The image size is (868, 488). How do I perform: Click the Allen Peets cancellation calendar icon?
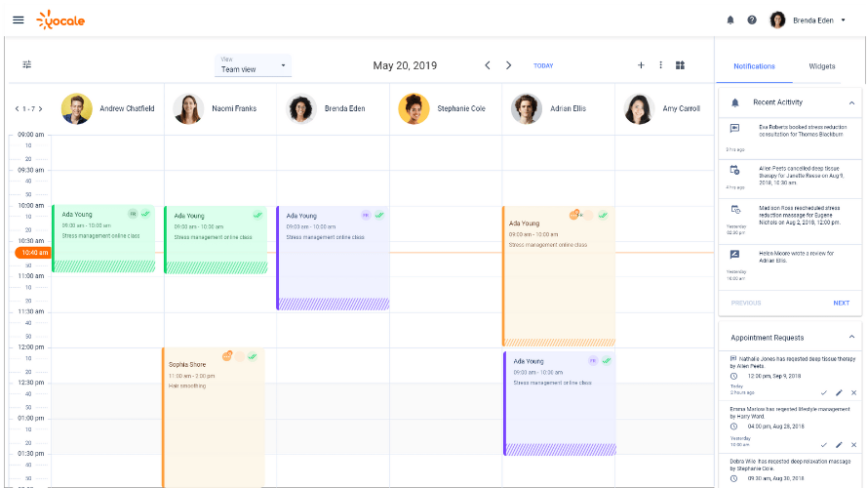click(734, 170)
